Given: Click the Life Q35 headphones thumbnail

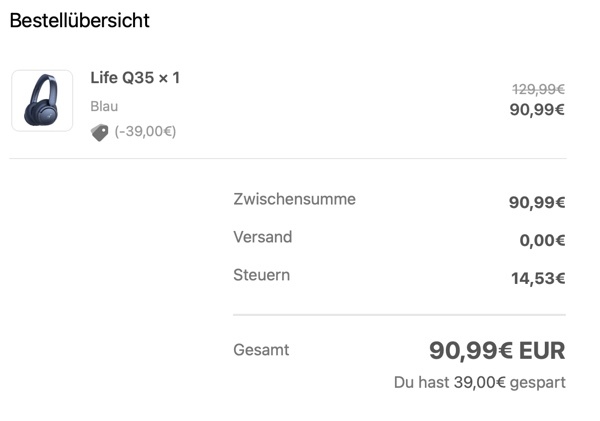Looking at the screenshot, I should pyautogui.click(x=42, y=101).
